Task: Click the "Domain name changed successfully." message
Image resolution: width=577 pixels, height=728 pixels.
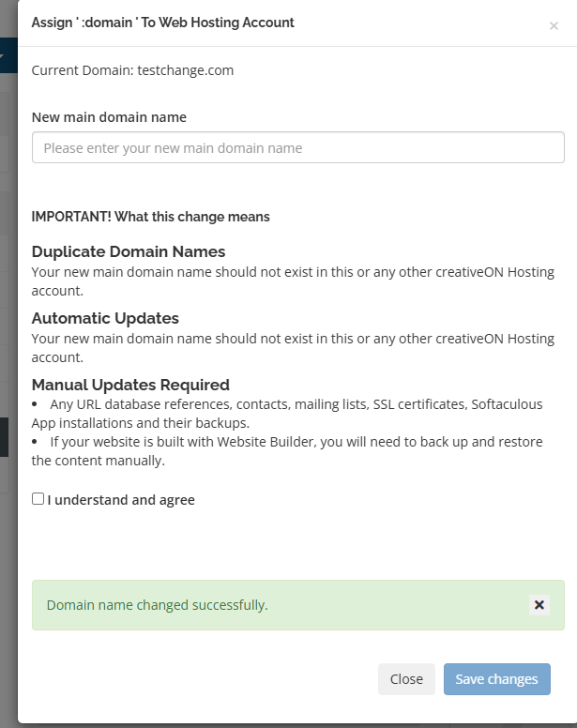Action: coord(158,605)
